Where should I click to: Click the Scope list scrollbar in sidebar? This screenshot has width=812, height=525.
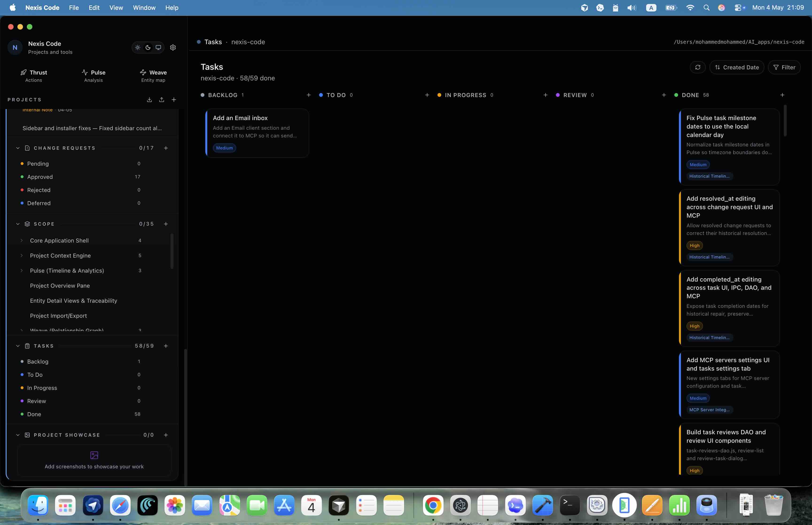tap(172, 251)
